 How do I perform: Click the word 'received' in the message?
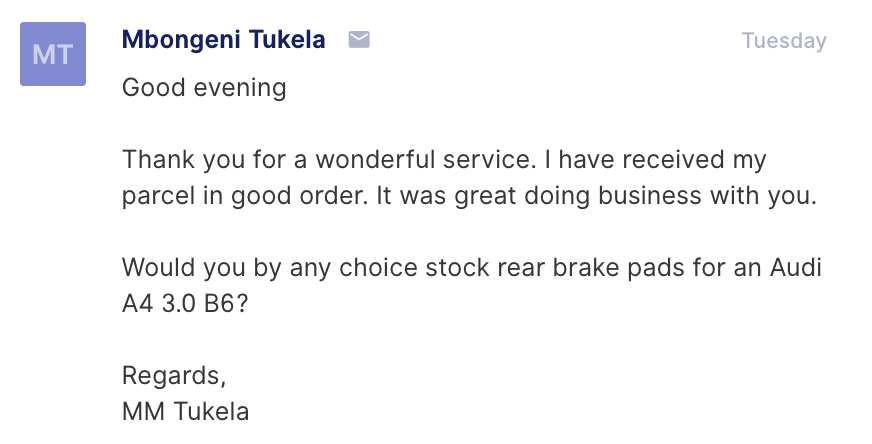[673, 160]
